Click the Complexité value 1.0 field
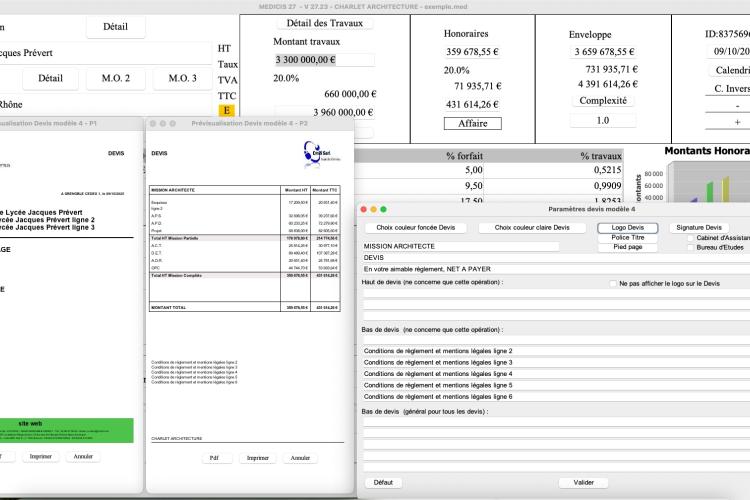The width and height of the screenshot is (750, 500). pos(603,120)
